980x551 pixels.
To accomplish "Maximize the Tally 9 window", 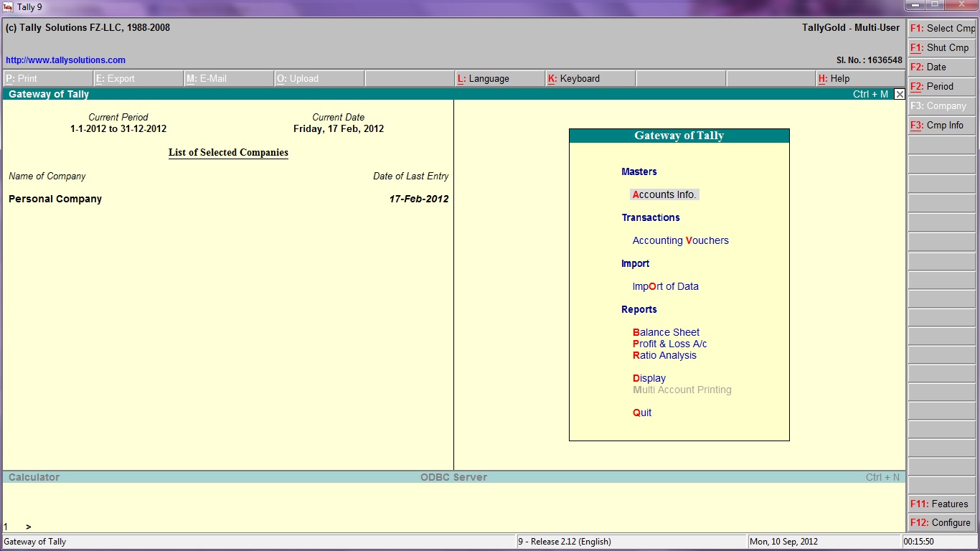I will coord(934,5).
